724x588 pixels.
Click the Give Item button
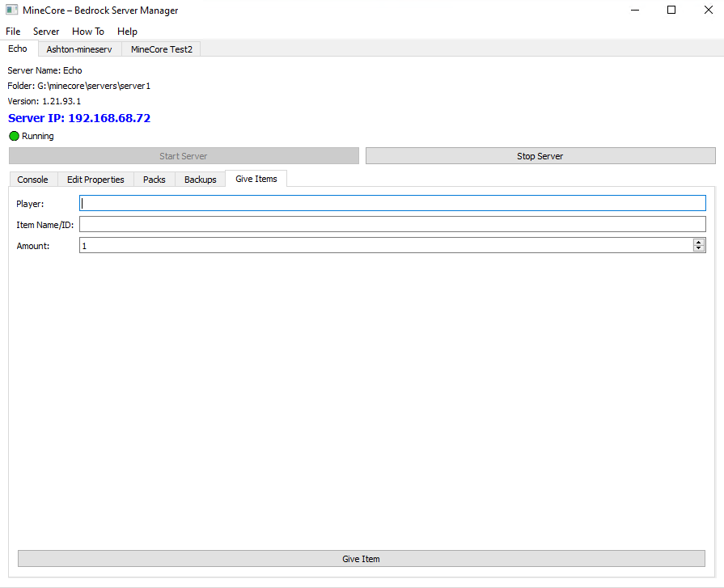pyautogui.click(x=361, y=558)
